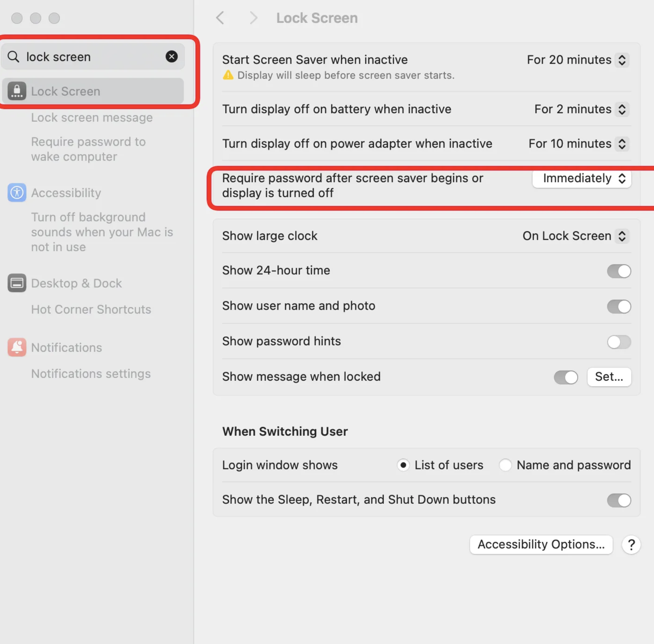Select Lock screen message search result
The width and height of the screenshot is (654, 644).
pyautogui.click(x=92, y=117)
